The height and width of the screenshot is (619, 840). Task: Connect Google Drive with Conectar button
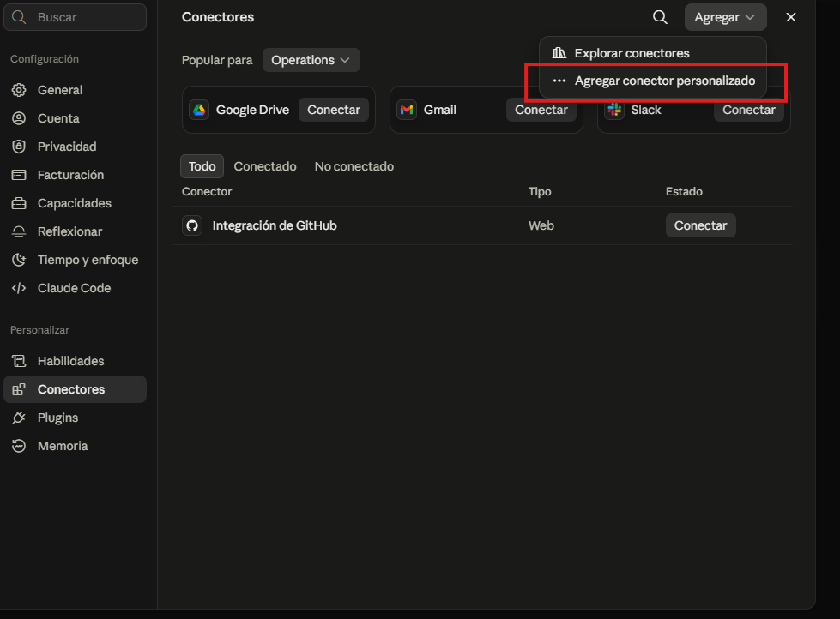[334, 110]
